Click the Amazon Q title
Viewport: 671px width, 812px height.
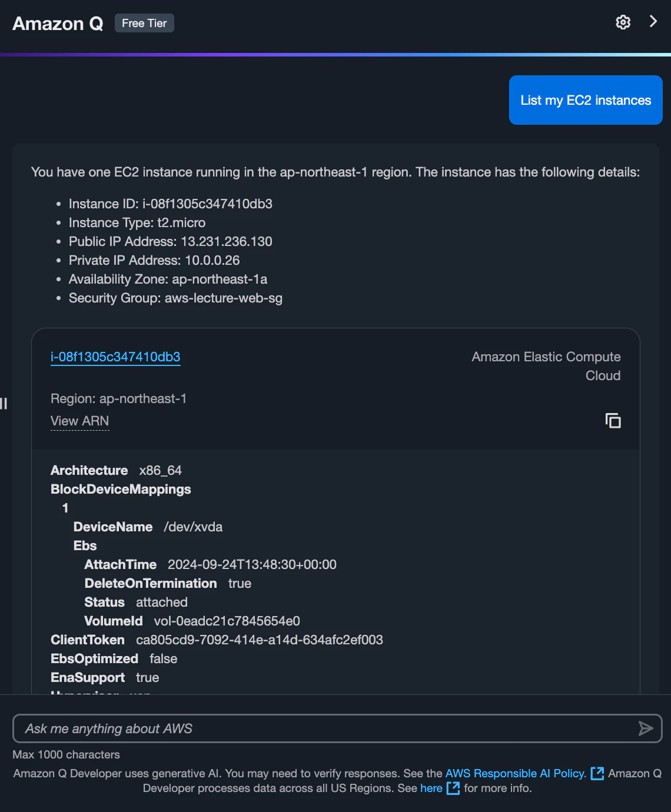pyautogui.click(x=58, y=24)
